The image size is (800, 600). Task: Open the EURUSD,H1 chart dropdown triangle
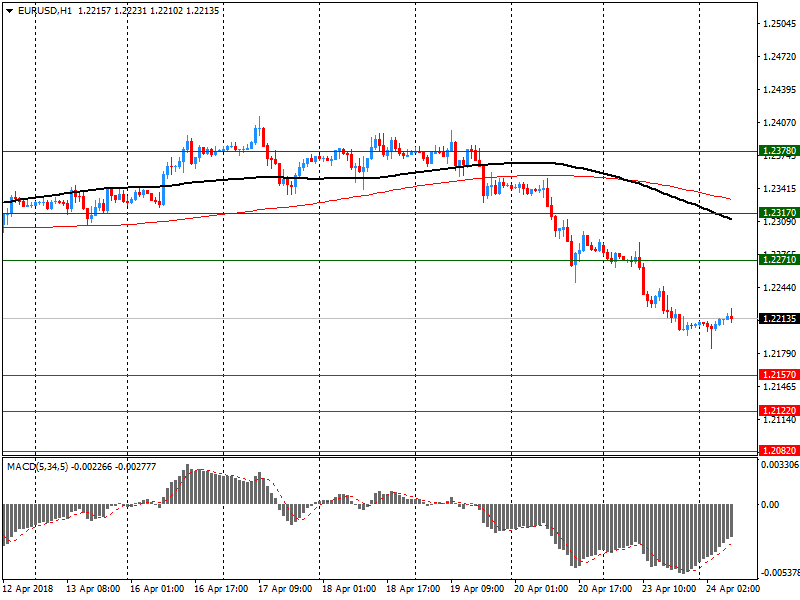pos(9,11)
